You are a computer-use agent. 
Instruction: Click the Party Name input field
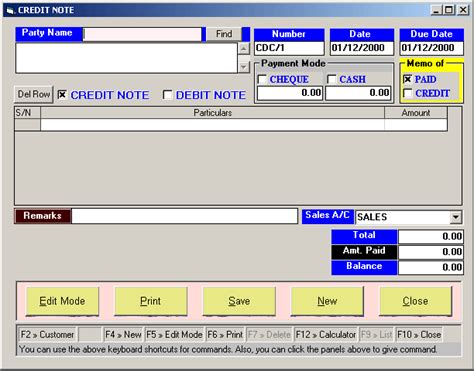[x=142, y=34]
